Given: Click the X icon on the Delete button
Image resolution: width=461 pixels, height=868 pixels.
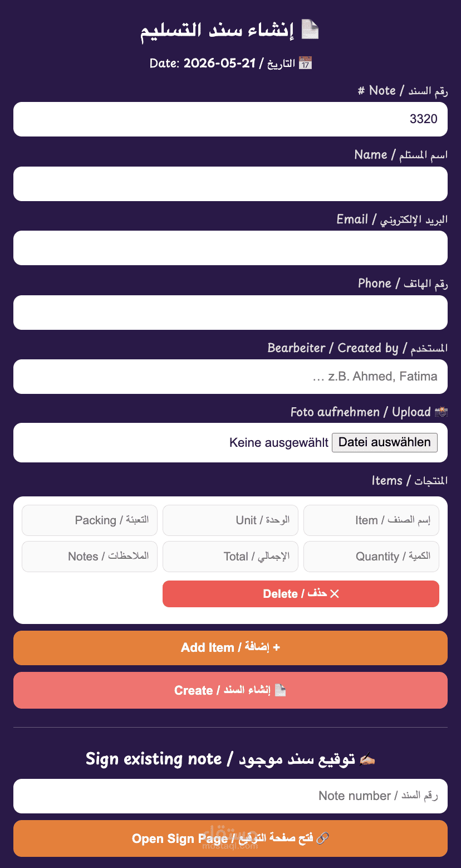Looking at the screenshot, I should click(x=335, y=594).
